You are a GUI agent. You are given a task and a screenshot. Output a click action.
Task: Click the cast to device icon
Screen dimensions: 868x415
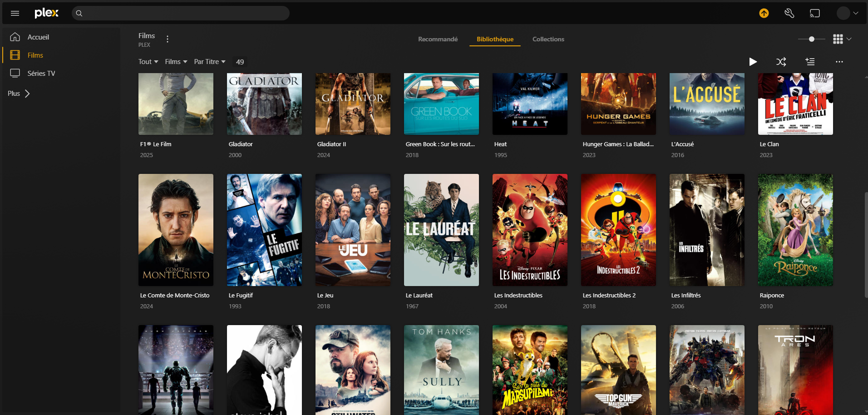point(815,13)
